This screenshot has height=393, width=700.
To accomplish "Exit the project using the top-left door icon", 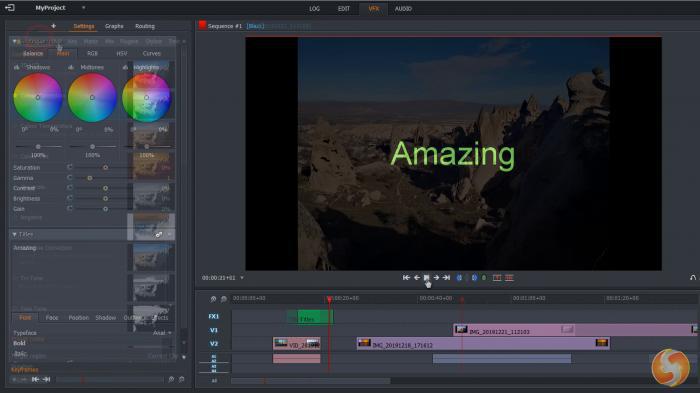I will click(x=9, y=8).
